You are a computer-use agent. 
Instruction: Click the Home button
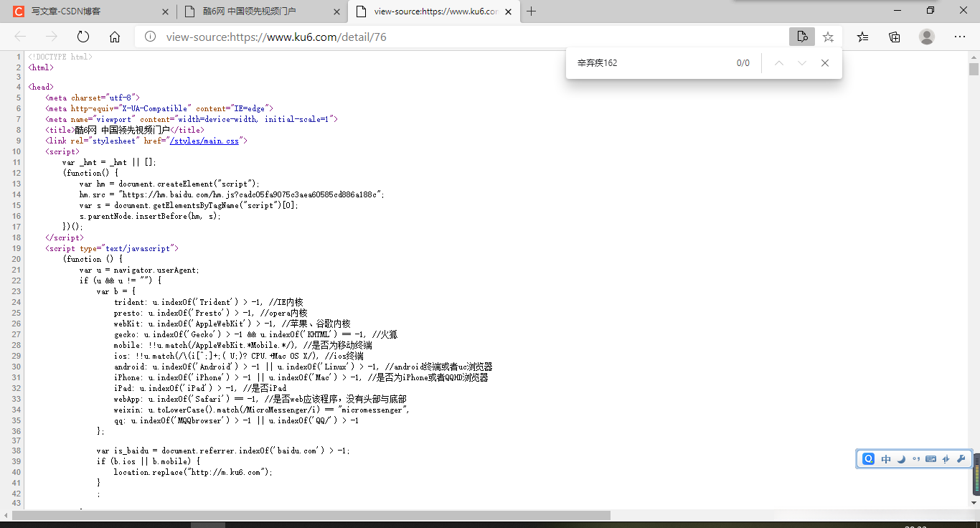[x=115, y=37]
